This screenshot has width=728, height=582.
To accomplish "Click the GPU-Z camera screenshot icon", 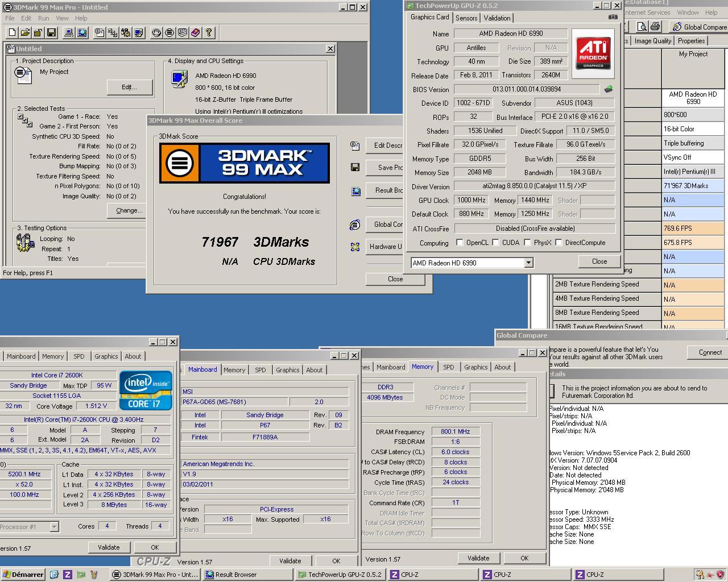I will coord(613,17).
